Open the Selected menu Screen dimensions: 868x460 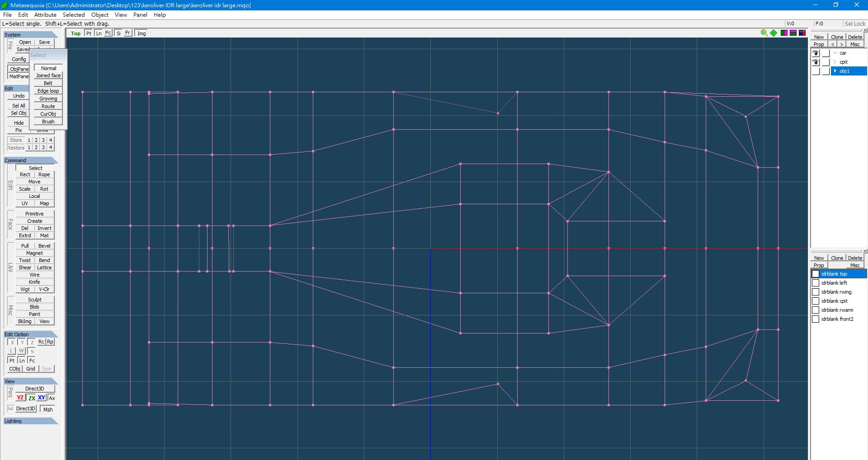point(74,15)
